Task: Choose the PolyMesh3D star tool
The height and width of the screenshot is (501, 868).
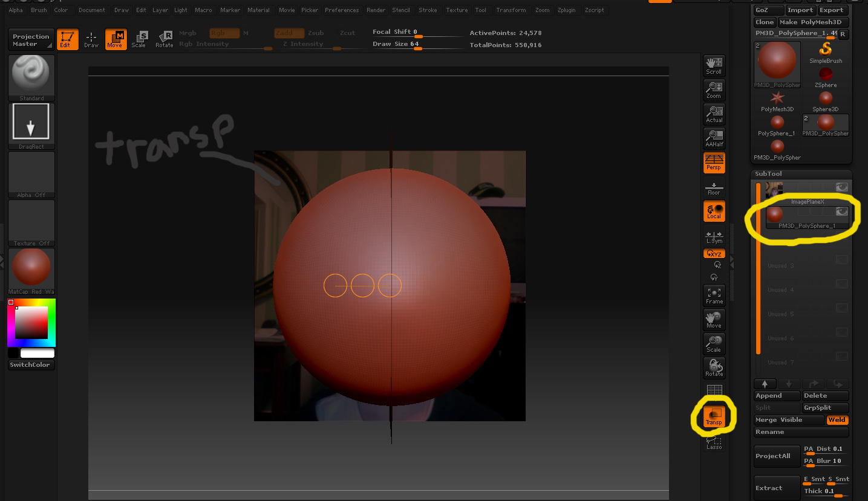Action: [x=777, y=102]
